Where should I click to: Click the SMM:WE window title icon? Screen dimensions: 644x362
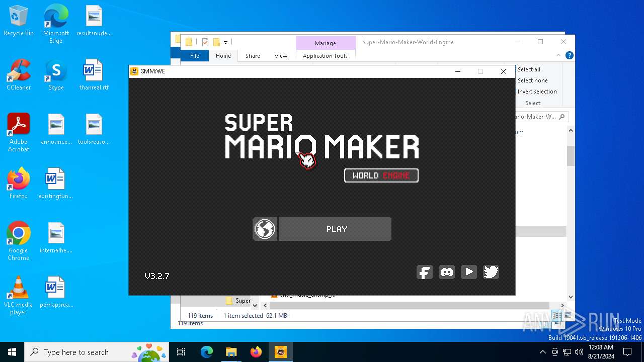tap(134, 71)
